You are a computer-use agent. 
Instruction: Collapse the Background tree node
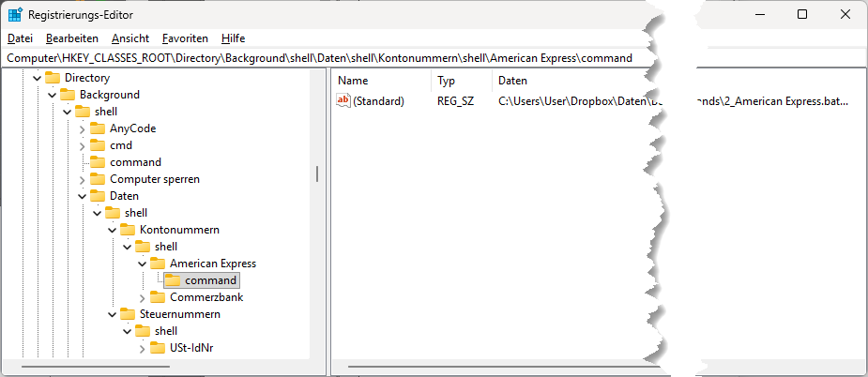[x=53, y=95]
